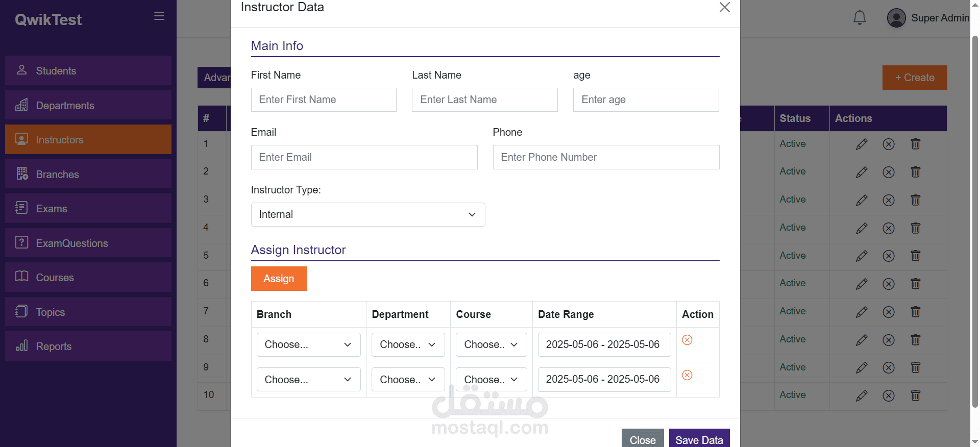This screenshot has width=980, height=447.
Task: Click the pencil edit icon in row 10
Action: (x=862, y=395)
